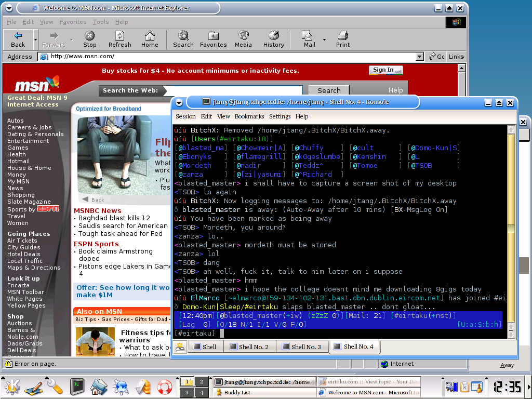Expand the Back button history arrow

click(35, 39)
